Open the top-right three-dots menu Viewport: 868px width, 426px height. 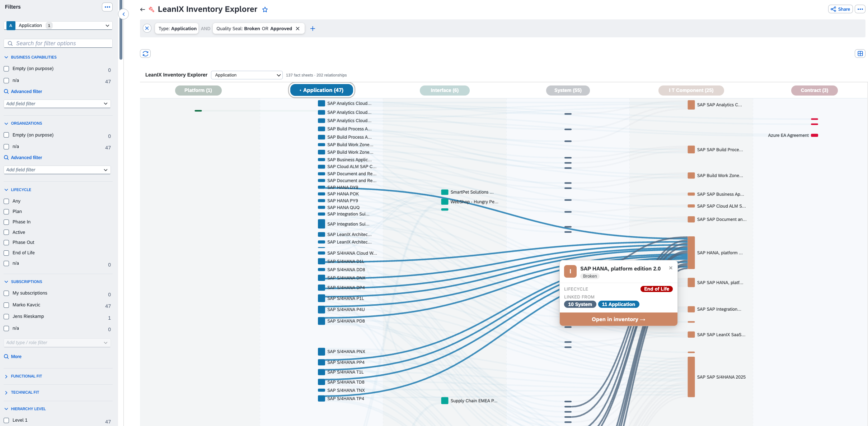pyautogui.click(x=860, y=9)
